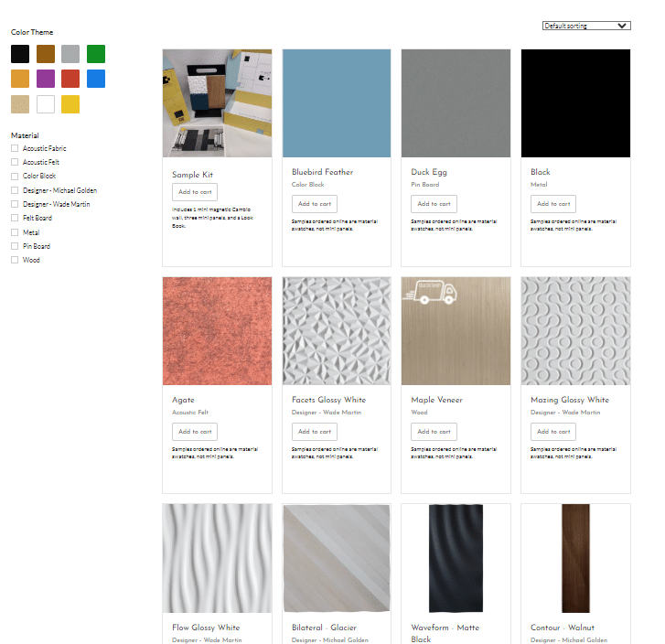Open the Contour Walnut panel image

coord(575,558)
